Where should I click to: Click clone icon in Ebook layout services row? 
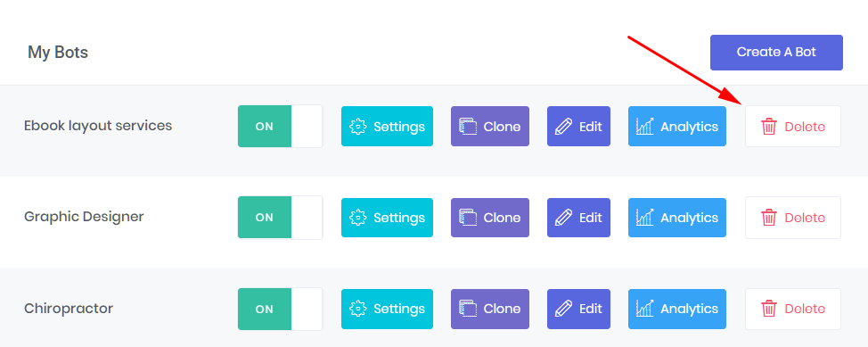(468, 127)
